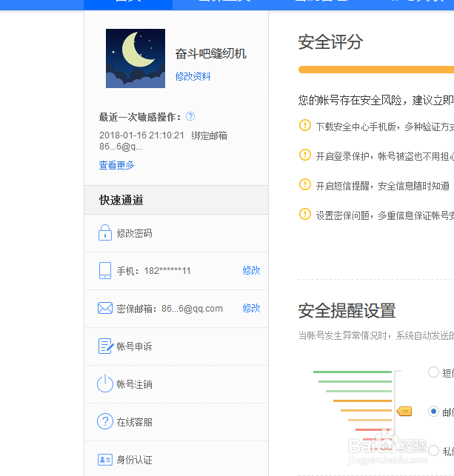Image resolution: width=454 pixels, height=476 pixels.
Task: Click the power icon for 帐号注销
Action: [105, 384]
